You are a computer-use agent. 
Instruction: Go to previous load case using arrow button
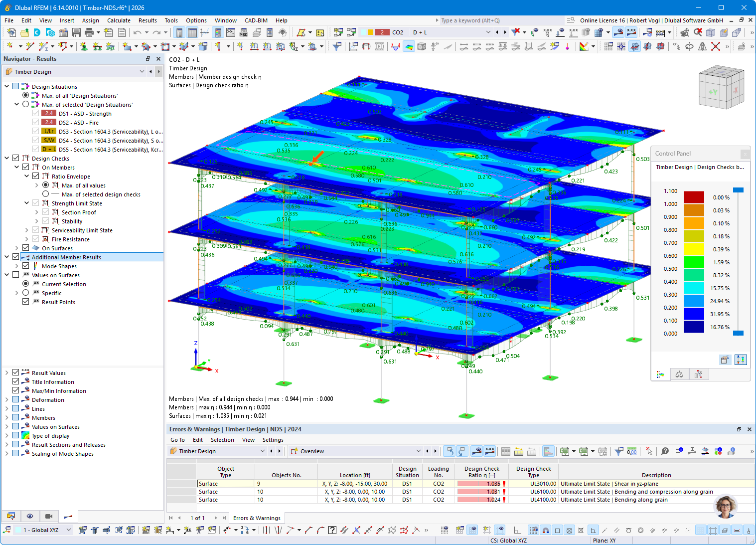pos(497,32)
